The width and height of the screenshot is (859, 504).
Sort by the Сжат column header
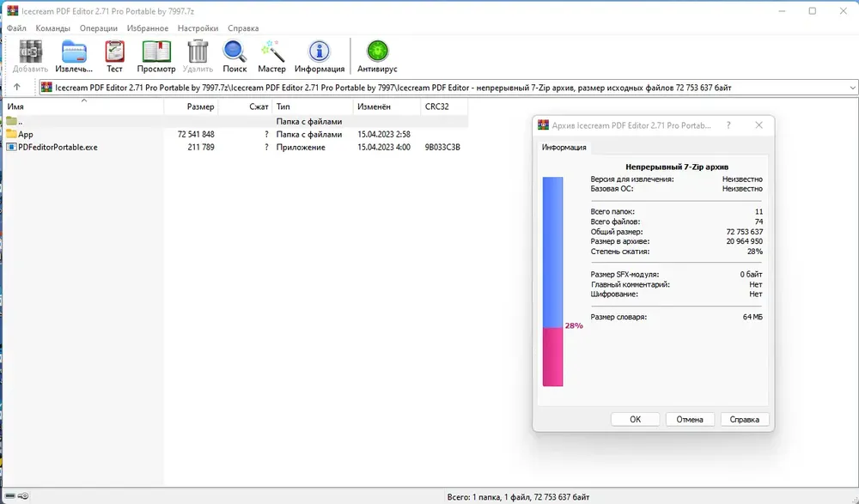245,106
